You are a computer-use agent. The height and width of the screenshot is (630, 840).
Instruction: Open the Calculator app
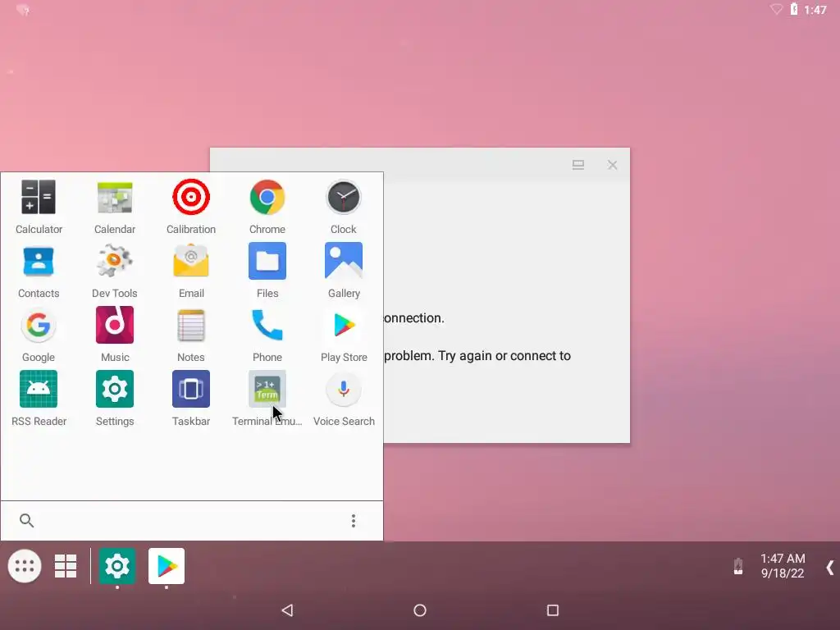click(39, 208)
